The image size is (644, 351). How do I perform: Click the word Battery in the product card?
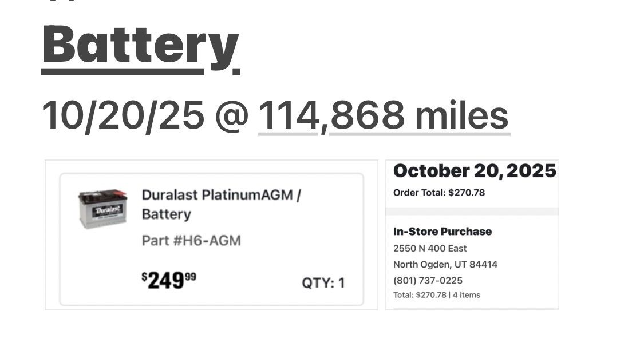click(x=166, y=214)
